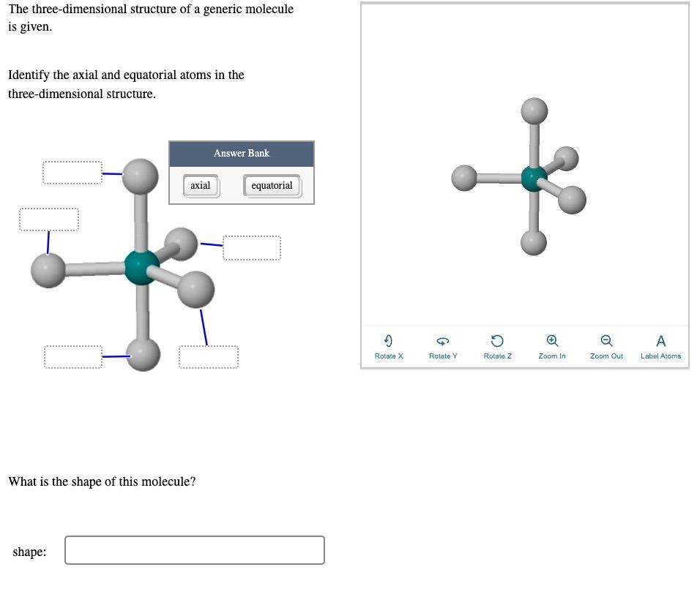Viewport: 697px width, 616px height.
Task: Click the topmost atom in the 3D viewer
Action: [x=534, y=111]
